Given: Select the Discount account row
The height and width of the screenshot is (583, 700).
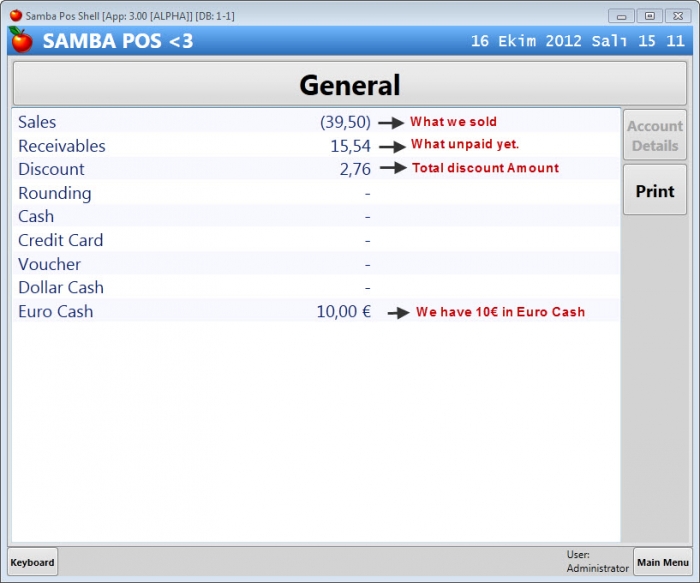Looking at the screenshot, I should tap(316, 169).
